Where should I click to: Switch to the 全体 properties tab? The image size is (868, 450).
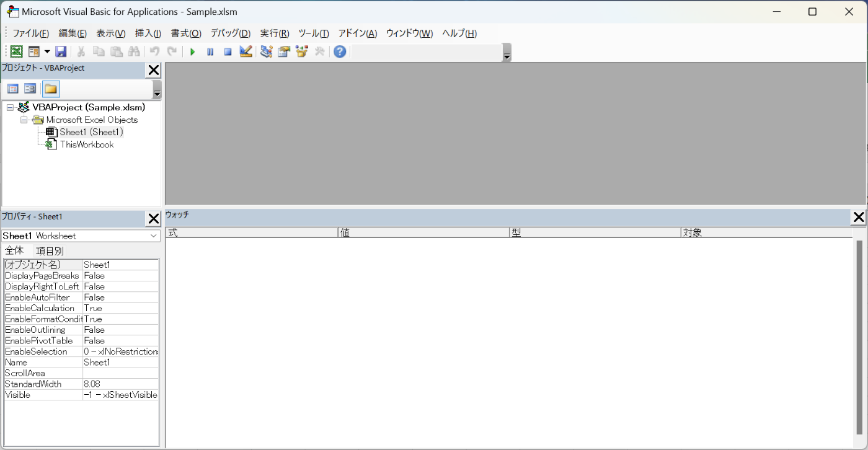(x=14, y=250)
